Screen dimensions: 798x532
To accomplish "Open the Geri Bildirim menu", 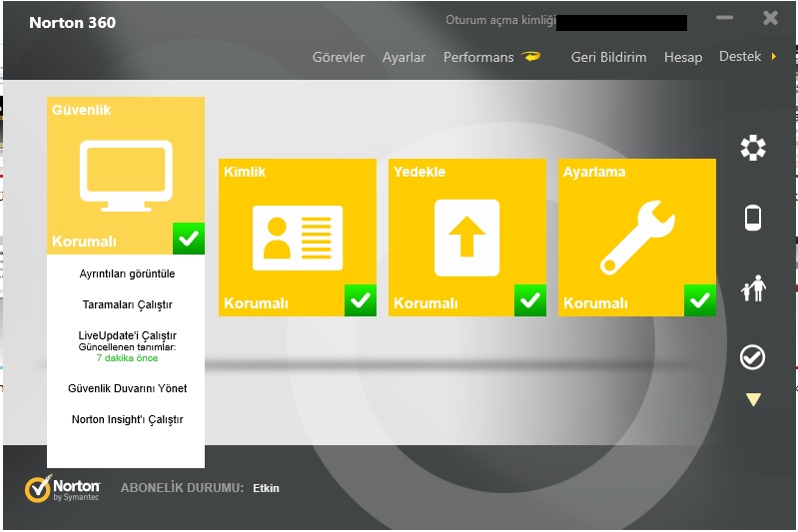I will 608,57.
